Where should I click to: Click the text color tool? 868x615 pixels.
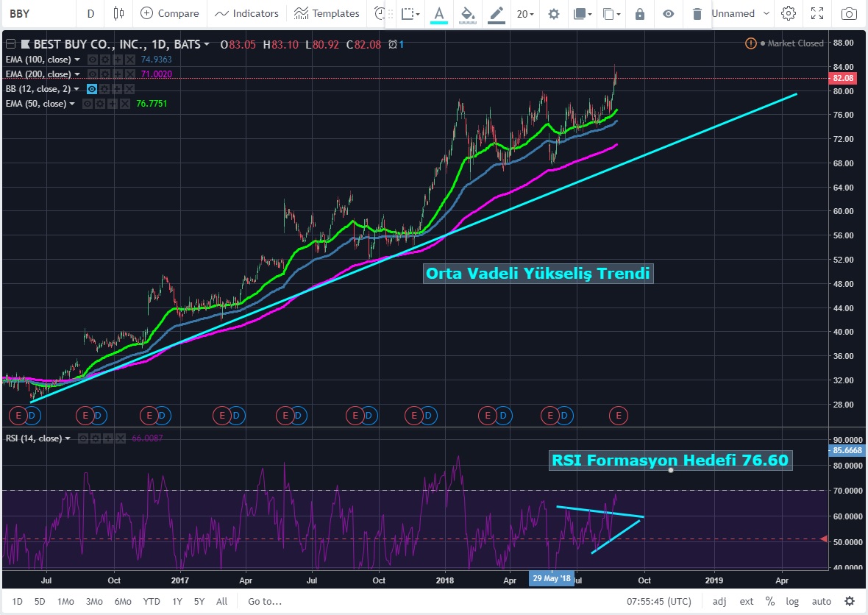[439, 13]
